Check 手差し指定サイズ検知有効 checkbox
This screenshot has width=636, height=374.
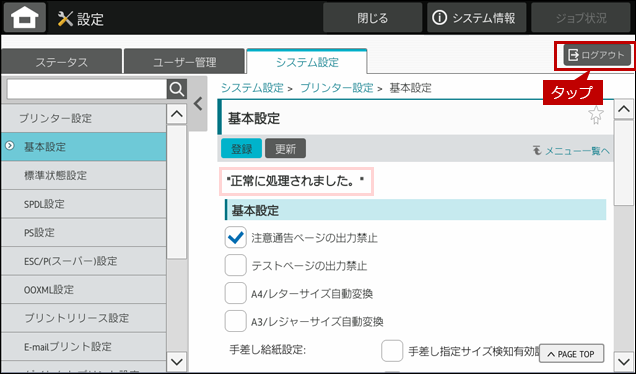coord(392,350)
